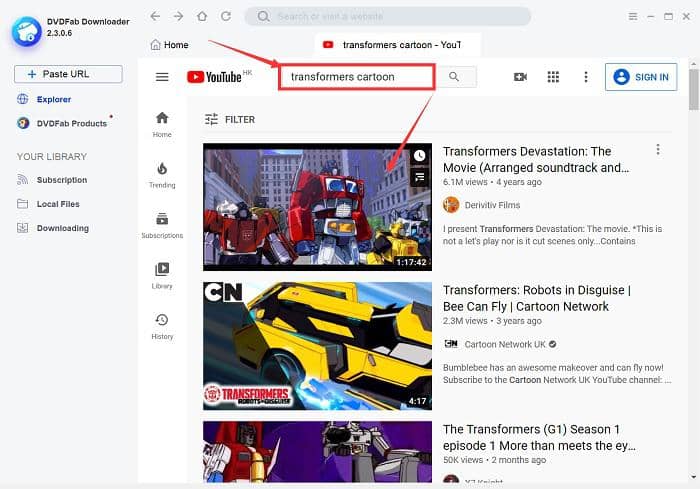Screen dimensions: 700x489
Task: Click the Paste URL button
Action: click(x=68, y=74)
